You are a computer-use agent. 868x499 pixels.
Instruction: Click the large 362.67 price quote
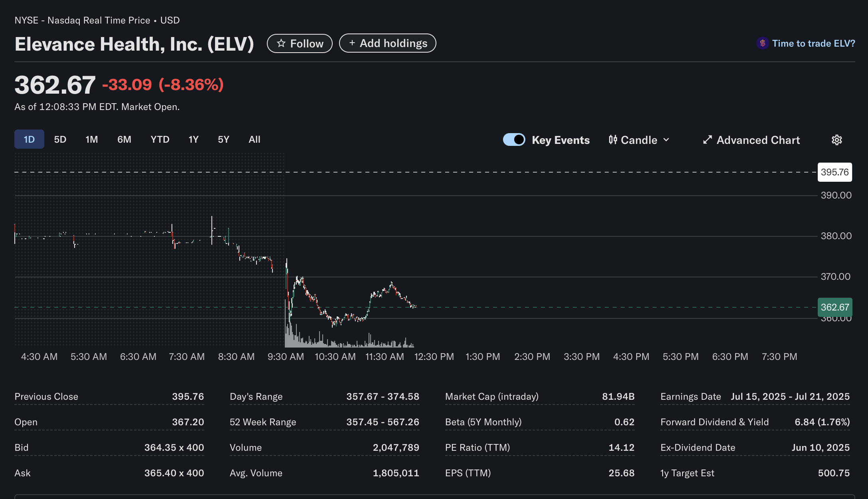coord(55,85)
